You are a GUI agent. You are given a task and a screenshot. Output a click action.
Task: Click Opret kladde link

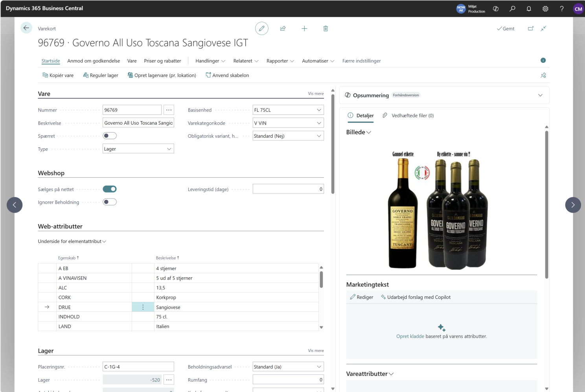(x=410, y=336)
